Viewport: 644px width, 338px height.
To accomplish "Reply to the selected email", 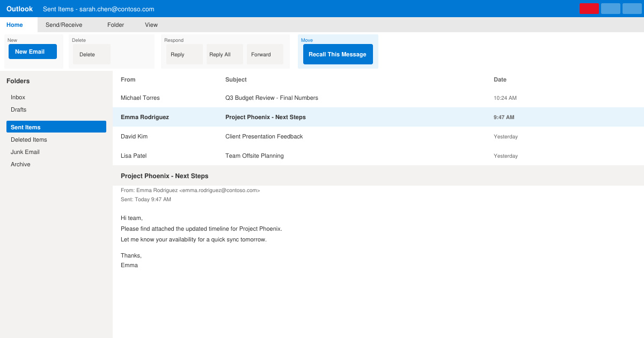I will tap(185, 54).
